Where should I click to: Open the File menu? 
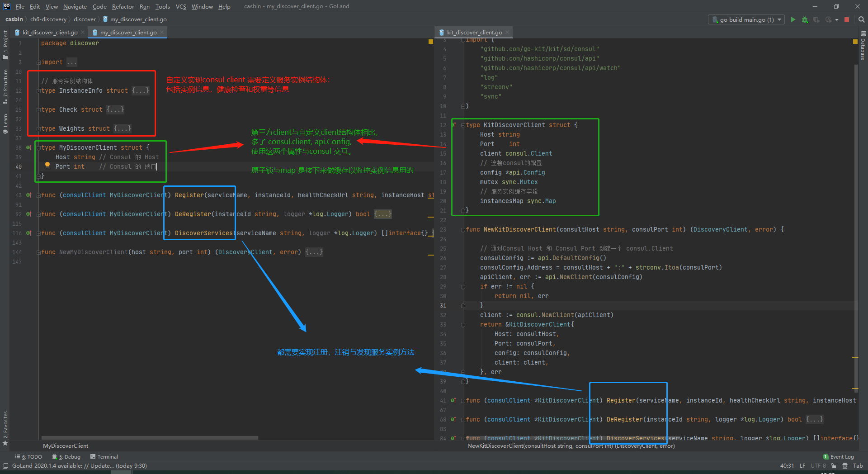click(20, 6)
